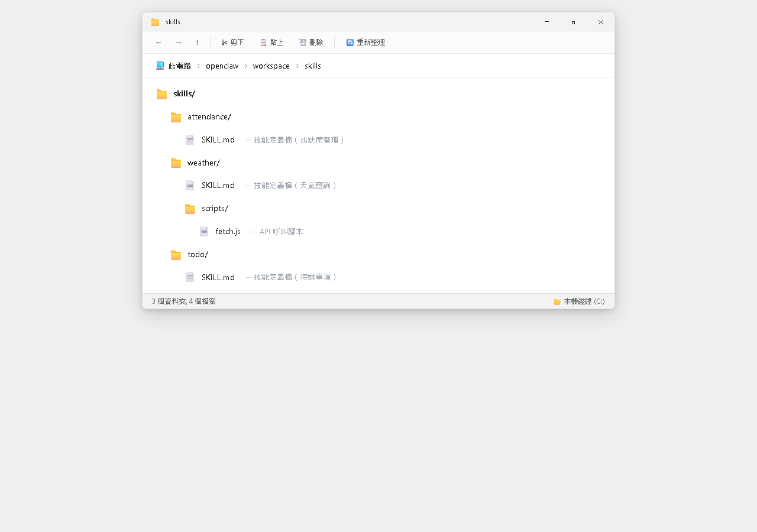Click 本機磁碟 (C:) in status bar
The image size is (757, 532).
tap(579, 301)
